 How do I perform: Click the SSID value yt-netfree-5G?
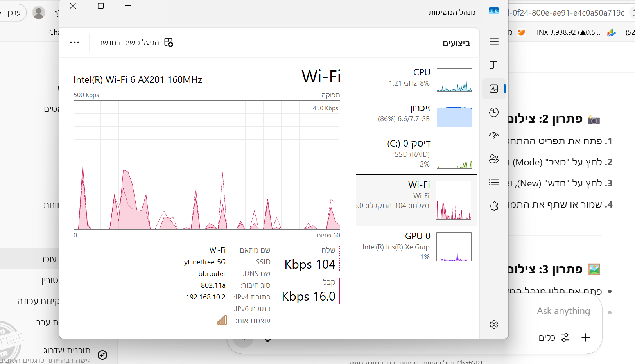[205, 262]
